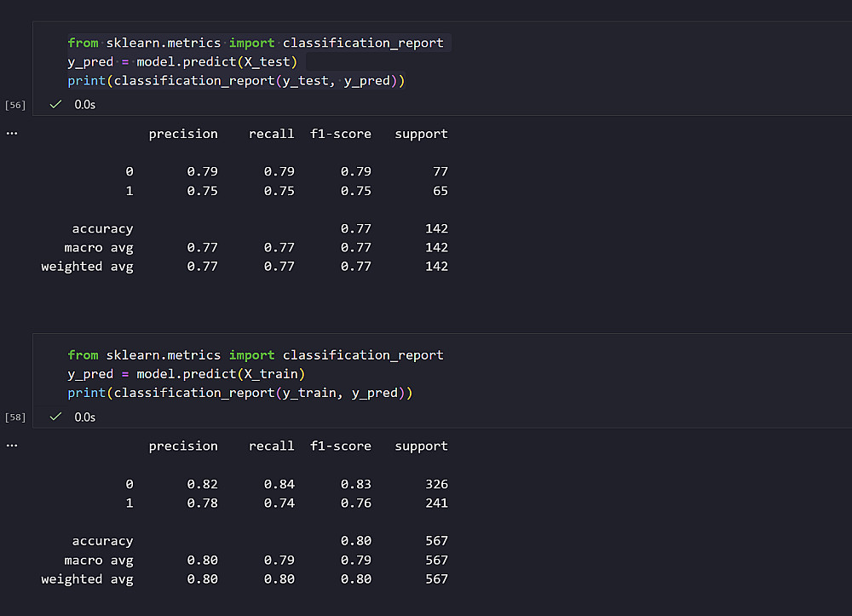852x616 pixels.
Task: Click the import line in the first cell
Action: pos(256,43)
